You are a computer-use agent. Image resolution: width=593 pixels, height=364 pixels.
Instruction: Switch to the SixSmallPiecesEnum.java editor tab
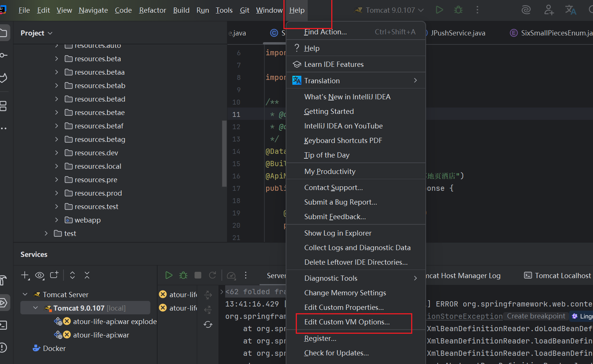(551, 33)
